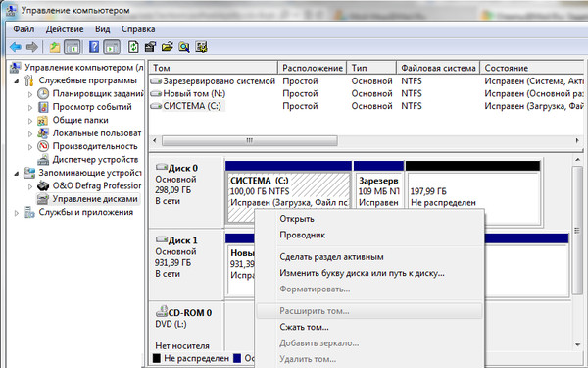This screenshot has width=588, height=368.
Task: Expand the Локальные пользователи node arrow
Action: click(30, 133)
